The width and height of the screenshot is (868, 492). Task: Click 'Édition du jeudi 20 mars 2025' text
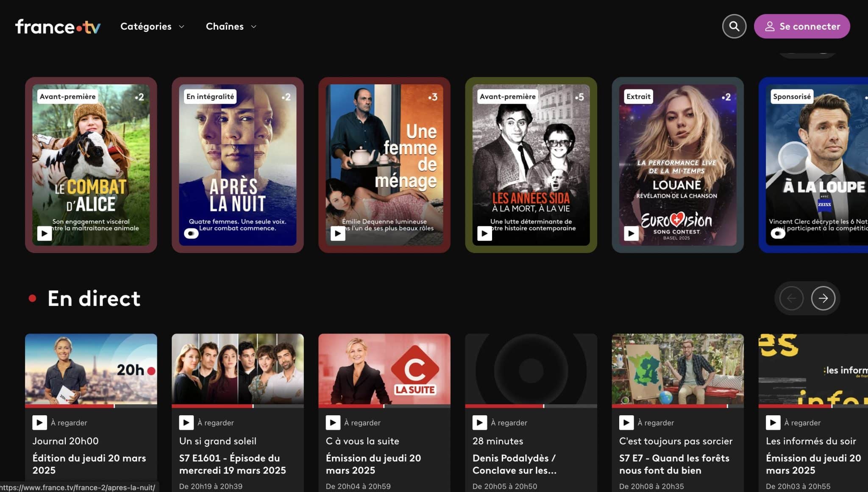89,464
